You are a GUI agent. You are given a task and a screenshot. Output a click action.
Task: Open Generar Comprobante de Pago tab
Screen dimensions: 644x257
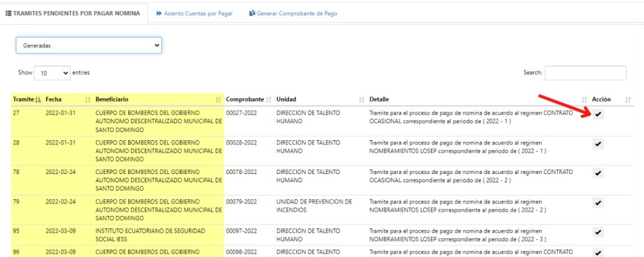tap(293, 13)
